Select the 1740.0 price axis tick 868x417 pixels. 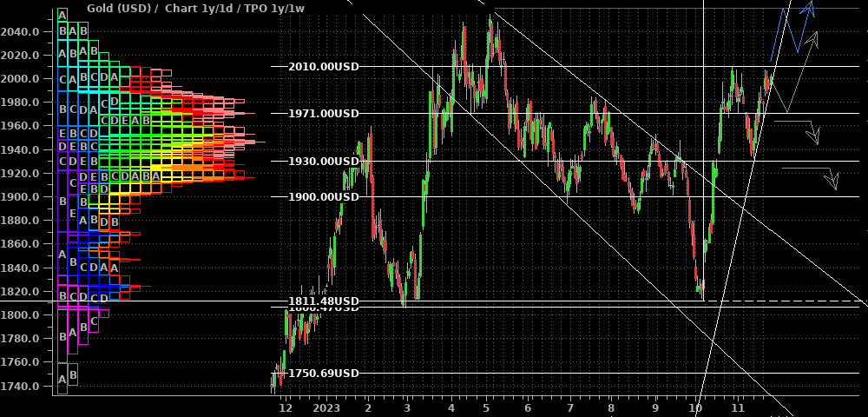point(21,386)
